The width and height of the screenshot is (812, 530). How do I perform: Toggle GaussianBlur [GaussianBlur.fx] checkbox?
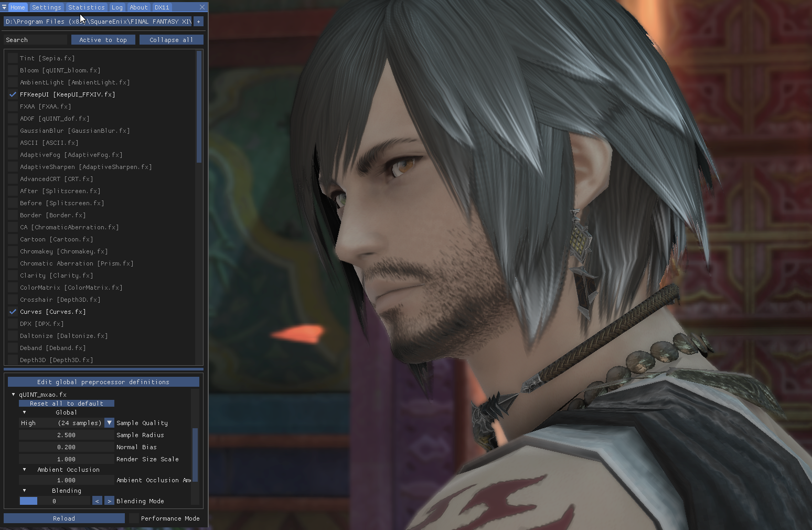(x=13, y=131)
